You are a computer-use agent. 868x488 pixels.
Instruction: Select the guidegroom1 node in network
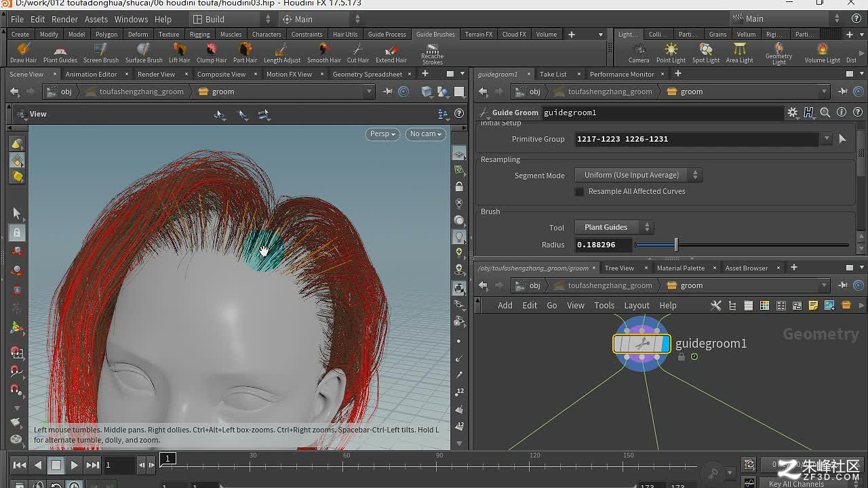click(x=642, y=344)
